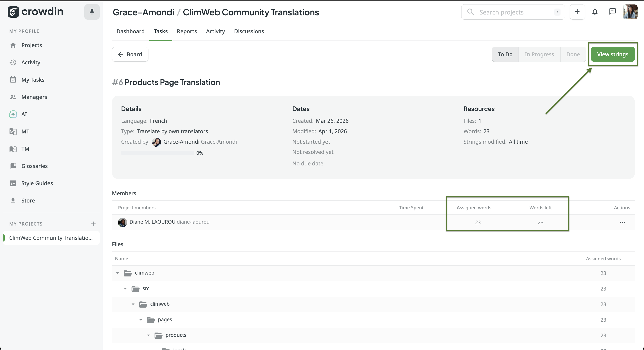Screen dimensions: 644x350
Task: Click the Assigned words column header in Members
Action: coord(474,208)
